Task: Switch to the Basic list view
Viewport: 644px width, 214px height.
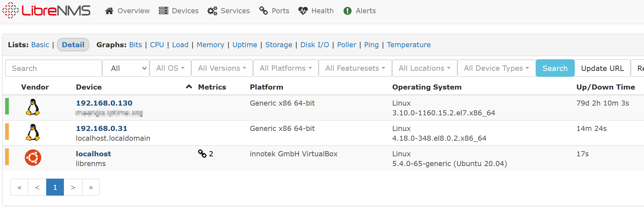Action: click(40, 45)
